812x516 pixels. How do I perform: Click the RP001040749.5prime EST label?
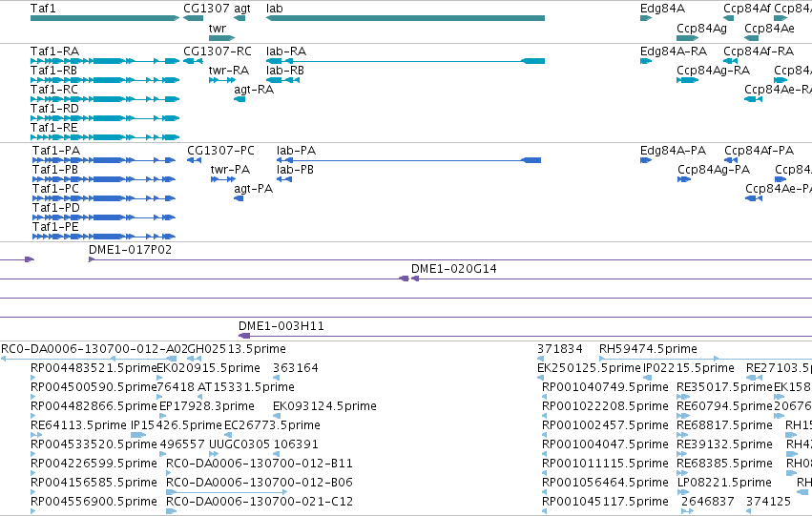click(605, 387)
